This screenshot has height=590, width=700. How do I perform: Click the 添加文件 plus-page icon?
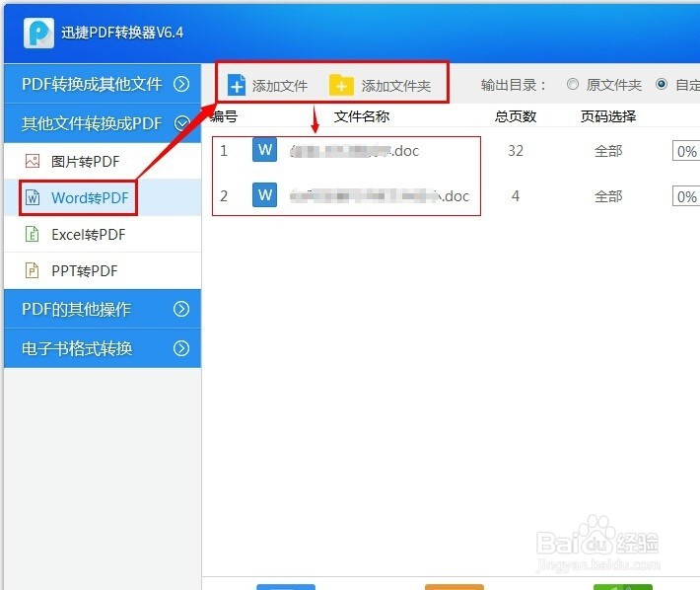click(x=237, y=85)
